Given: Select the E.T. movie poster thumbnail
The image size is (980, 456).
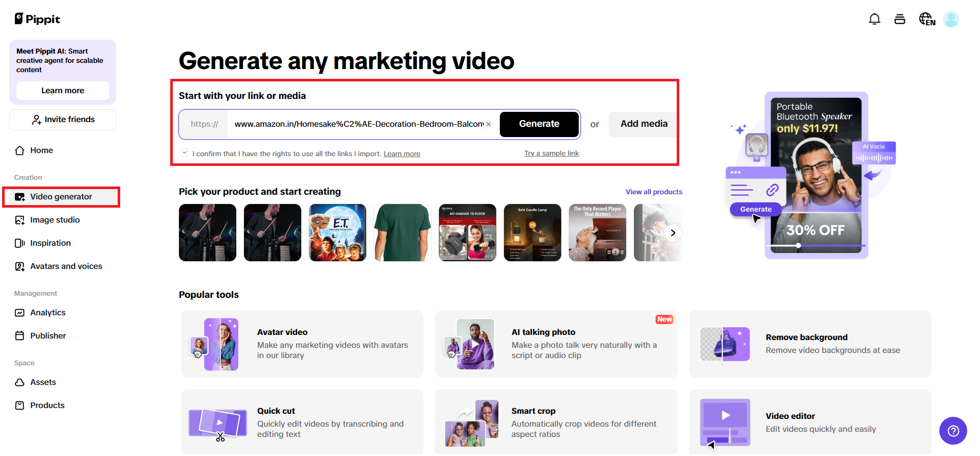Looking at the screenshot, I should pos(337,233).
